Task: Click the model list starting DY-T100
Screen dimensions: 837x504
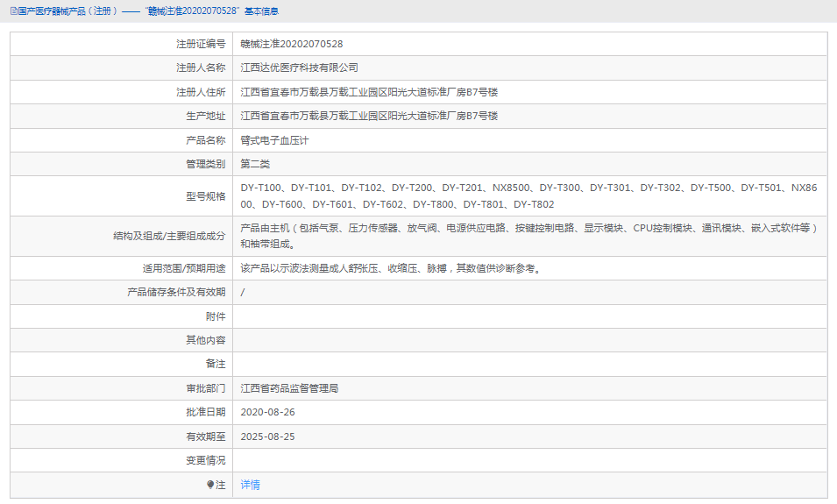Action: click(x=528, y=196)
